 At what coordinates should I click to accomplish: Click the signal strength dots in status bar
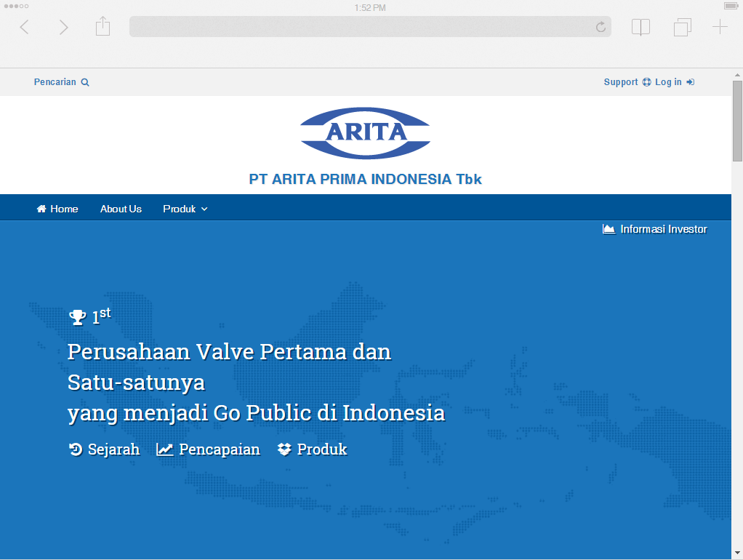pyautogui.click(x=16, y=6)
